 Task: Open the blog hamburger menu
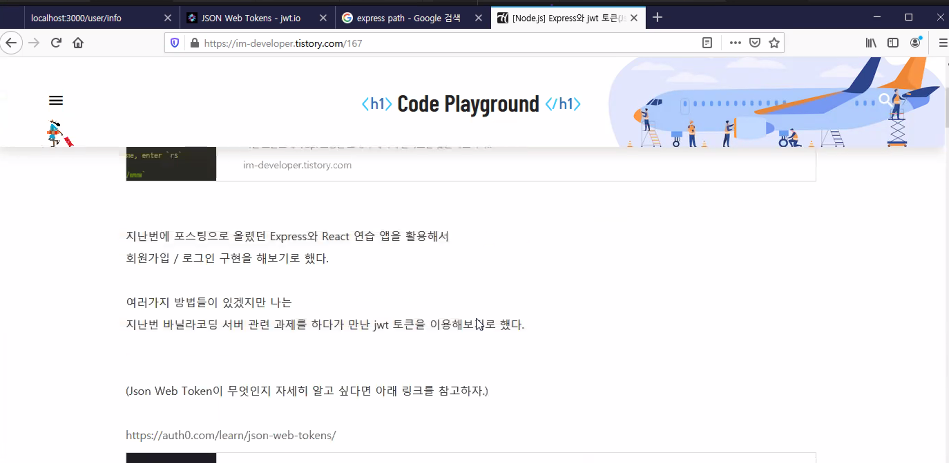coord(56,101)
